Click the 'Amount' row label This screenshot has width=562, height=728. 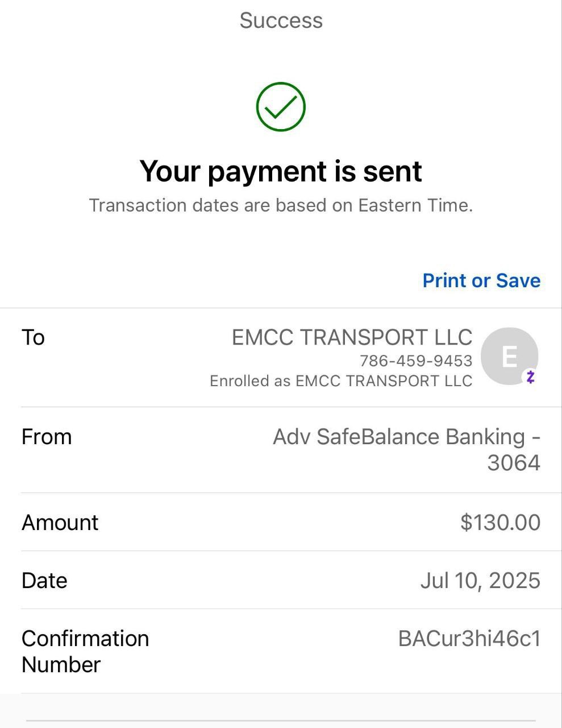(60, 522)
